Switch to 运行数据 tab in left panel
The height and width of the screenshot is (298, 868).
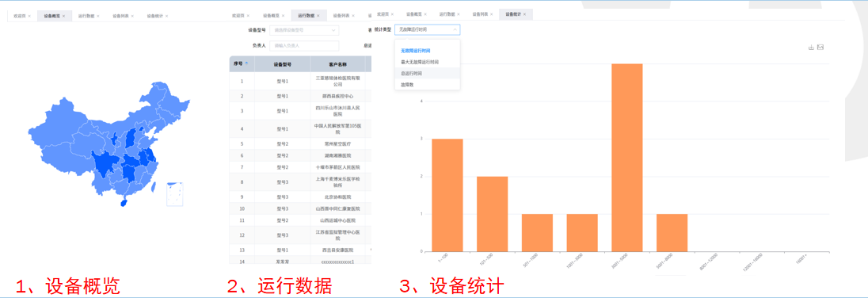pyautogui.click(x=86, y=16)
